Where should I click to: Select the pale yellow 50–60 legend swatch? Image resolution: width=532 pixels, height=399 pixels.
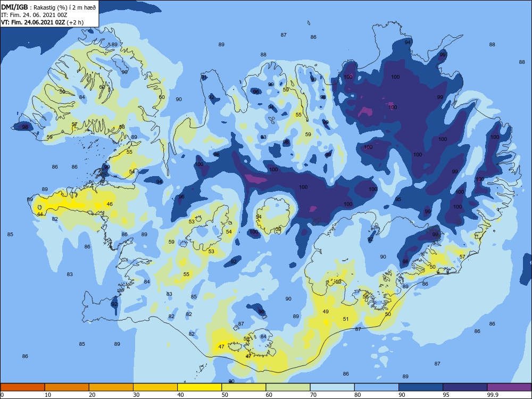244,387
